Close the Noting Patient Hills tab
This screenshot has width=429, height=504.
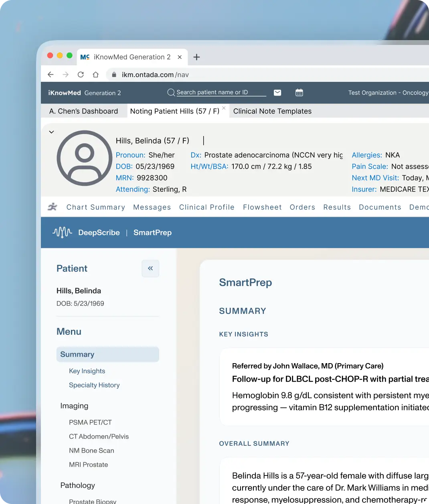point(224,108)
